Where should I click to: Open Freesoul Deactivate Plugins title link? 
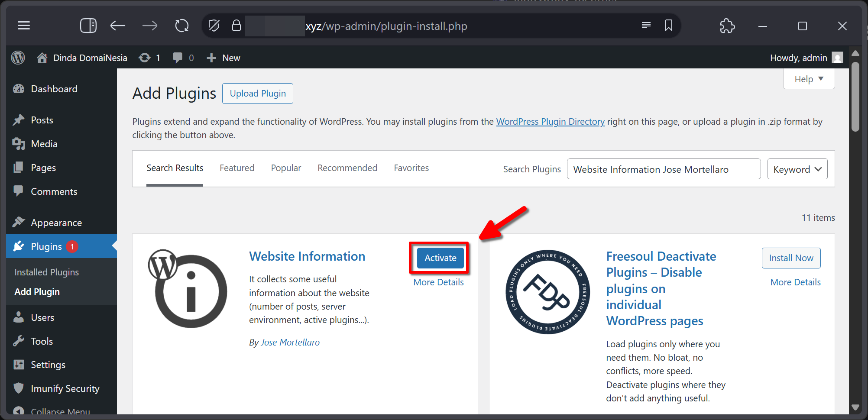[x=661, y=288]
